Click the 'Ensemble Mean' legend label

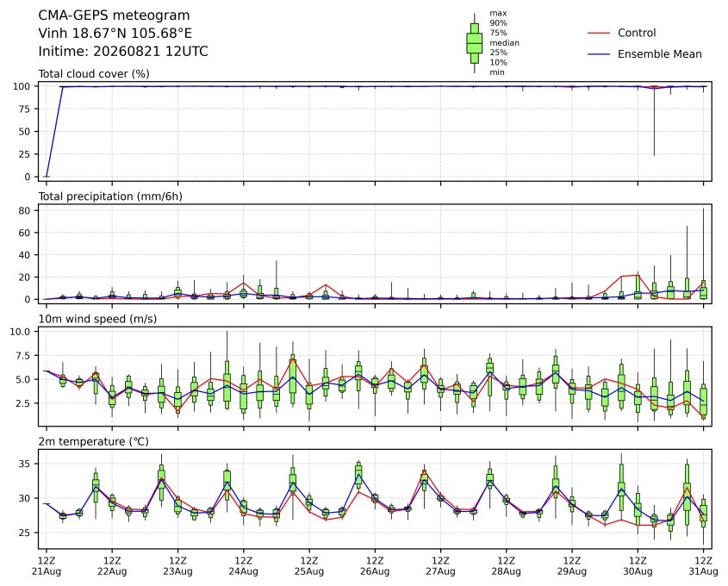[x=659, y=54]
